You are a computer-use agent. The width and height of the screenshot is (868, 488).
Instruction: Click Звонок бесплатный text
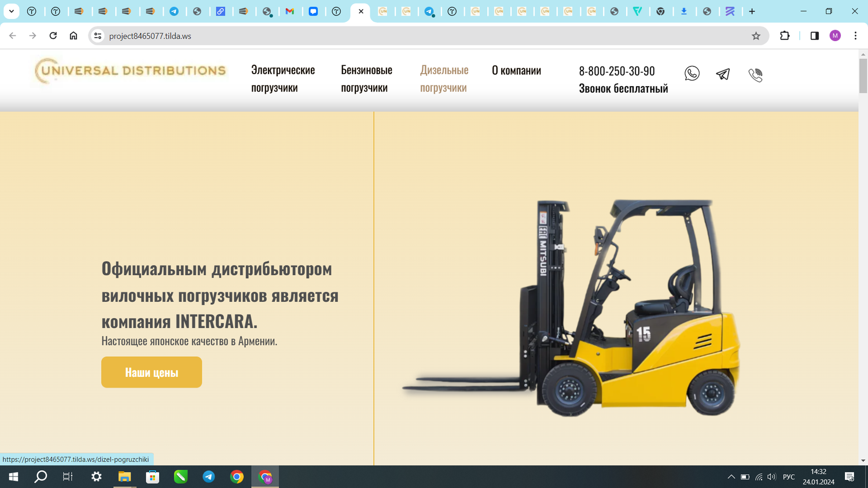pyautogui.click(x=623, y=88)
